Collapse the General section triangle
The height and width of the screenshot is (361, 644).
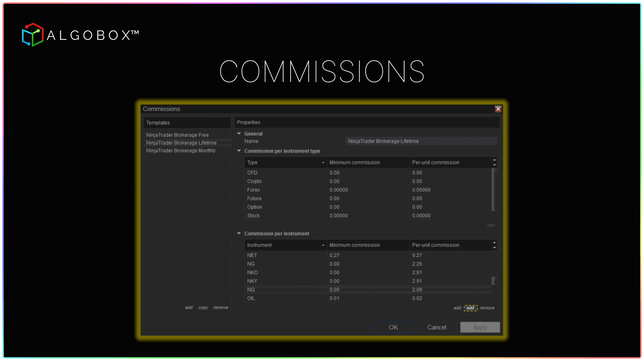pos(239,134)
